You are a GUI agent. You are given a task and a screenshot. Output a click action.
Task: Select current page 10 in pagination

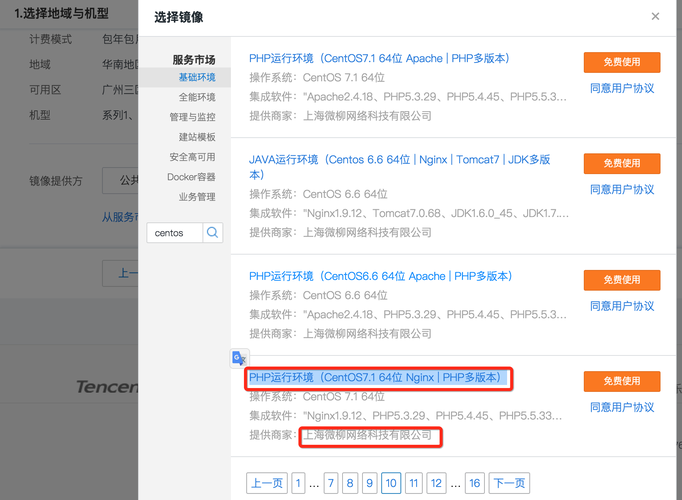pyautogui.click(x=391, y=483)
